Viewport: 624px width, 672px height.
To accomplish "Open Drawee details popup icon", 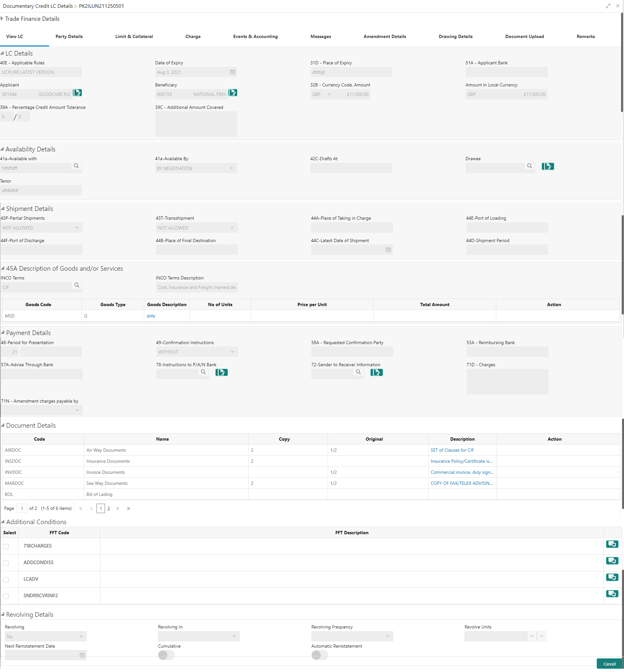I will (547, 166).
